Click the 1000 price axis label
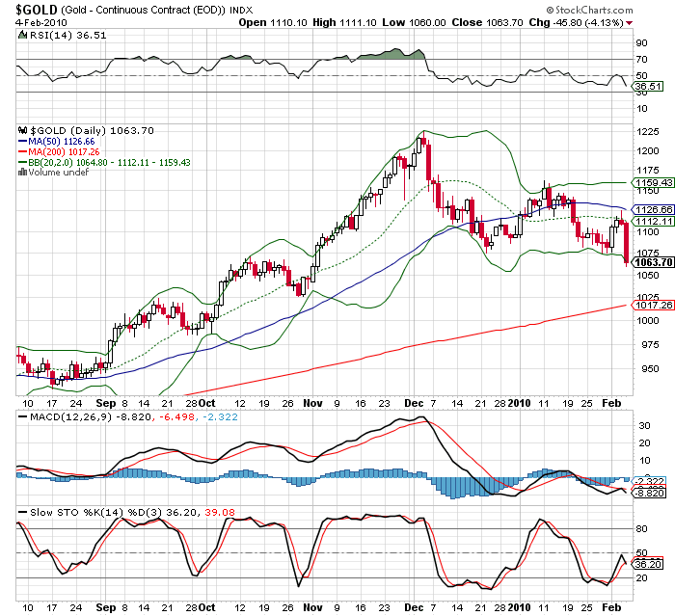 (647, 321)
